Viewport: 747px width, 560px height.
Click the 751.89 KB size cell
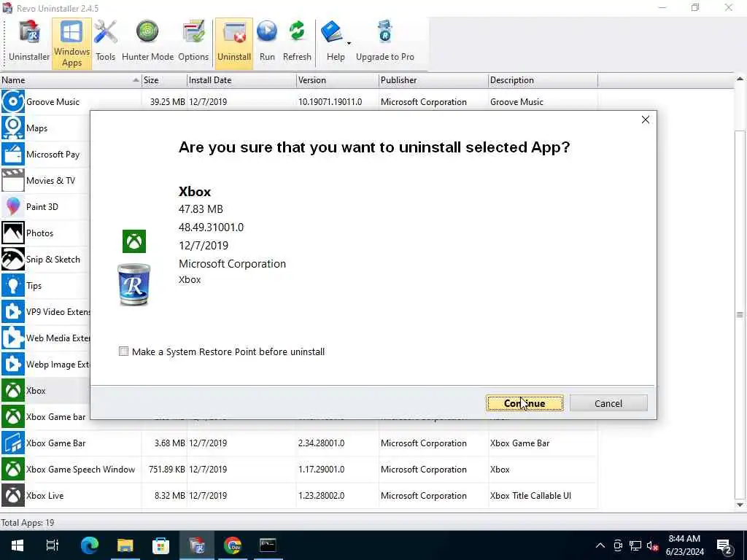click(x=167, y=469)
